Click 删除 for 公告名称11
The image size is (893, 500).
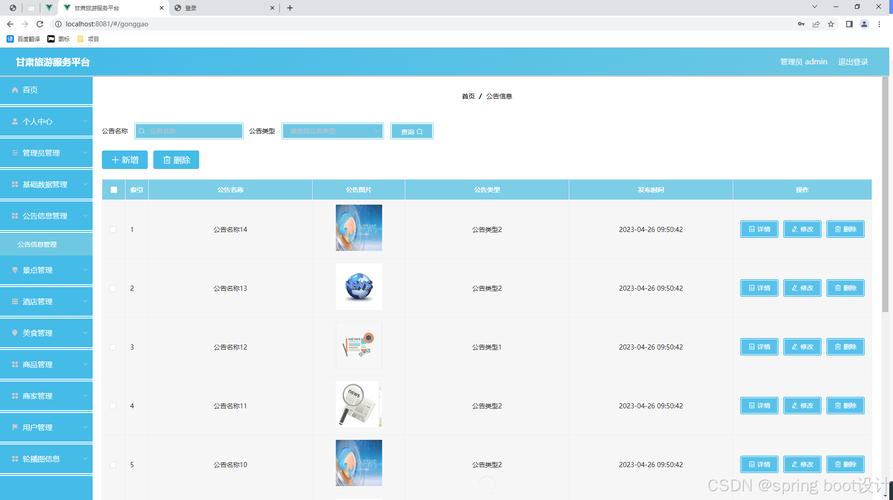pos(846,405)
